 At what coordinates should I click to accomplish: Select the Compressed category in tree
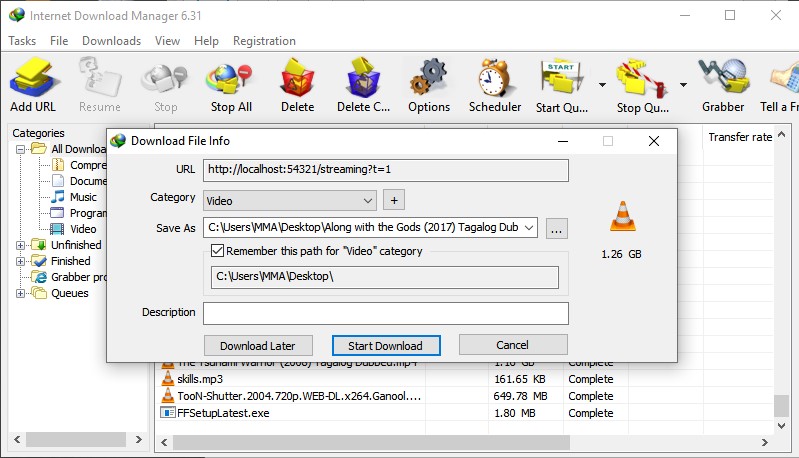click(88, 165)
